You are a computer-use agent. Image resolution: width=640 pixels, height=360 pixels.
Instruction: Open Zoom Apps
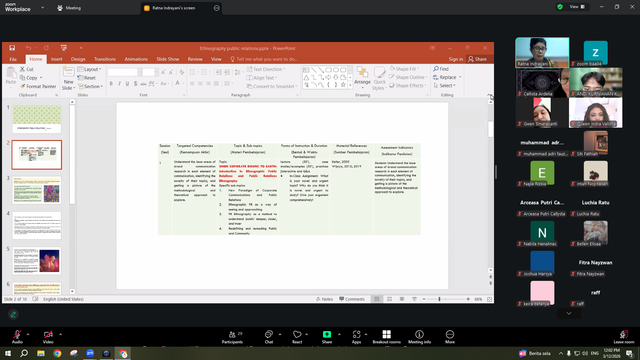pyautogui.click(x=356, y=337)
